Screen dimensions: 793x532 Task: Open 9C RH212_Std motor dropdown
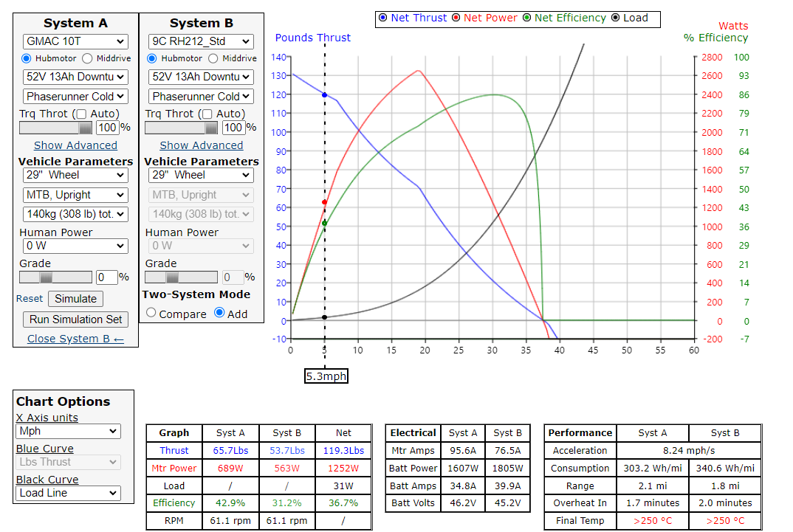201,41
